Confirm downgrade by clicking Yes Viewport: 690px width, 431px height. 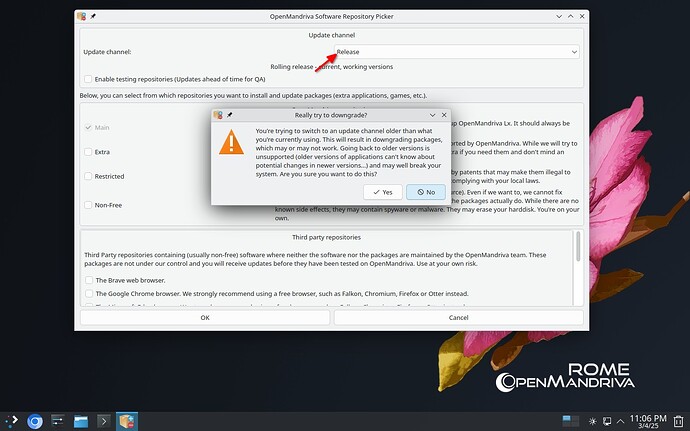click(x=382, y=191)
